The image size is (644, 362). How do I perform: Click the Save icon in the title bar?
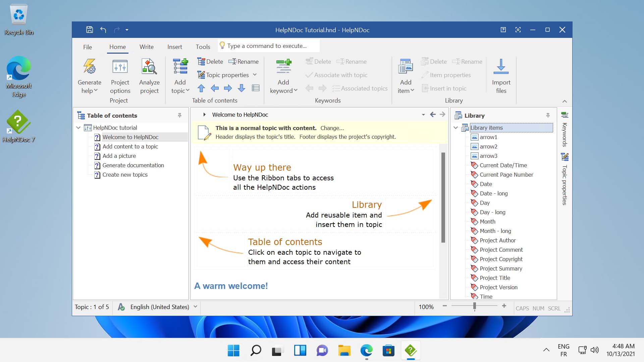pyautogui.click(x=90, y=30)
